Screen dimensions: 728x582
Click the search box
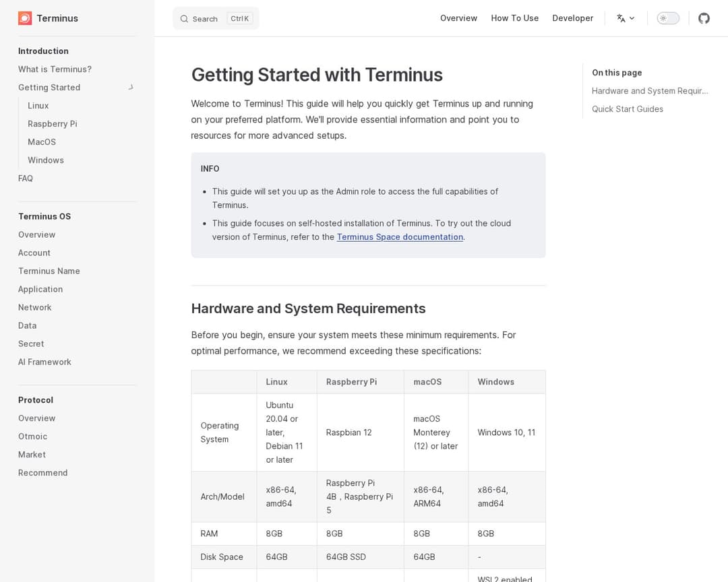pyautogui.click(x=216, y=19)
